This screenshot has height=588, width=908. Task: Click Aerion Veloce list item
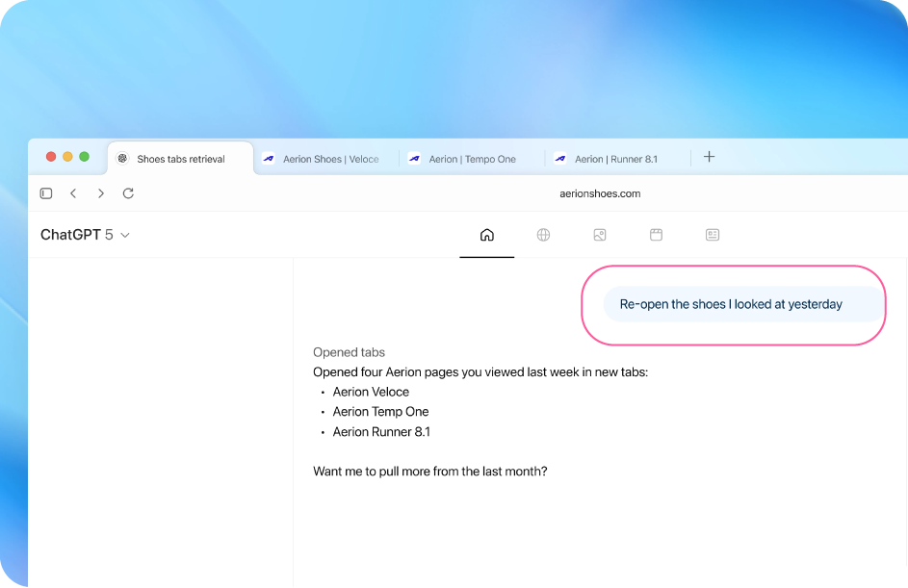pos(371,392)
